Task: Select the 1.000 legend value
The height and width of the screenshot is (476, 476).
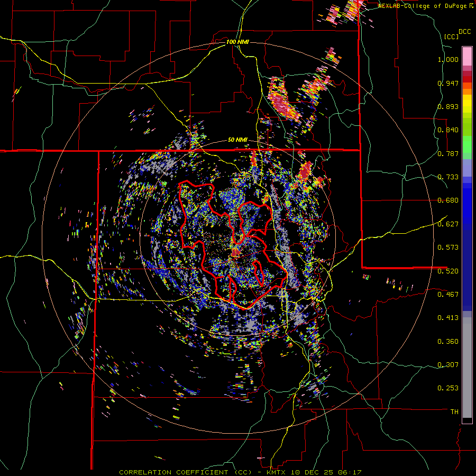Action: click(x=448, y=59)
